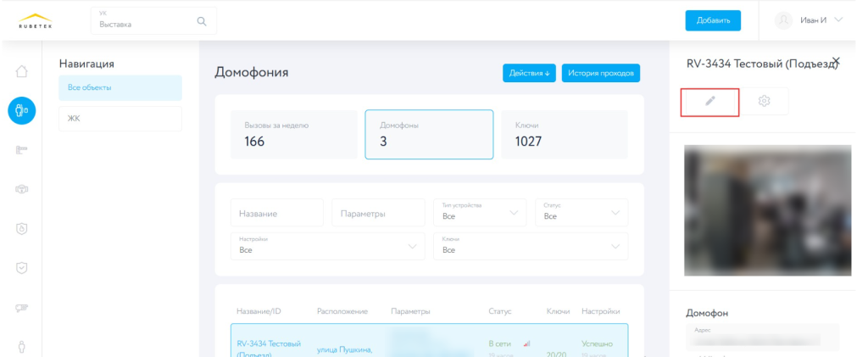Click the user avatar icon
The width and height of the screenshot is (868, 357).
pos(783,20)
